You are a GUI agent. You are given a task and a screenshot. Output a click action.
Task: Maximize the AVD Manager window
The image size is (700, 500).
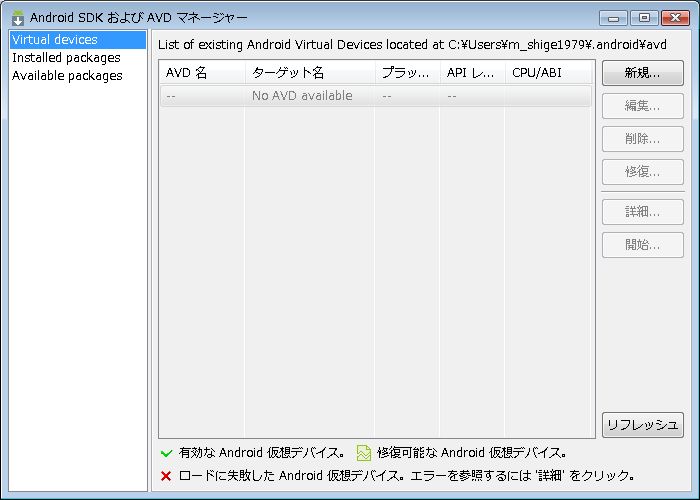pyautogui.click(x=644, y=18)
